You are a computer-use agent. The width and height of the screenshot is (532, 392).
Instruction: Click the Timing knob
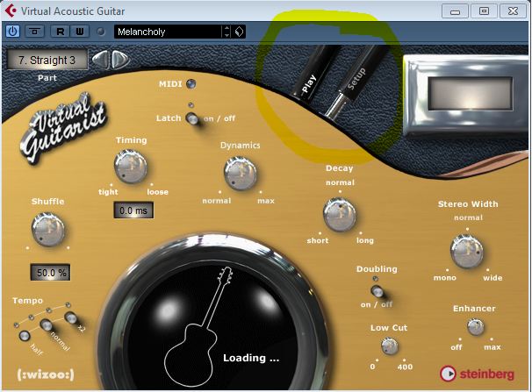131,167
